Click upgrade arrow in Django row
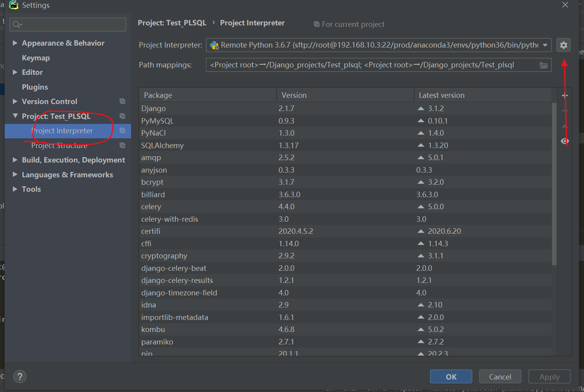Screen dimensions: 584x392 (x=421, y=108)
